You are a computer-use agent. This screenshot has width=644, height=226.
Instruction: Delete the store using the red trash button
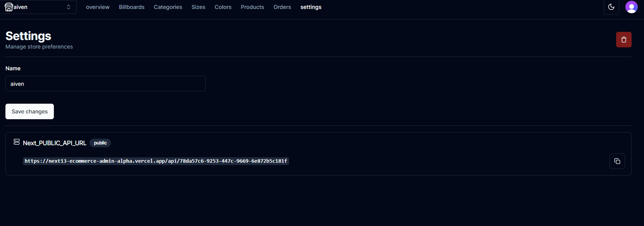(x=624, y=40)
